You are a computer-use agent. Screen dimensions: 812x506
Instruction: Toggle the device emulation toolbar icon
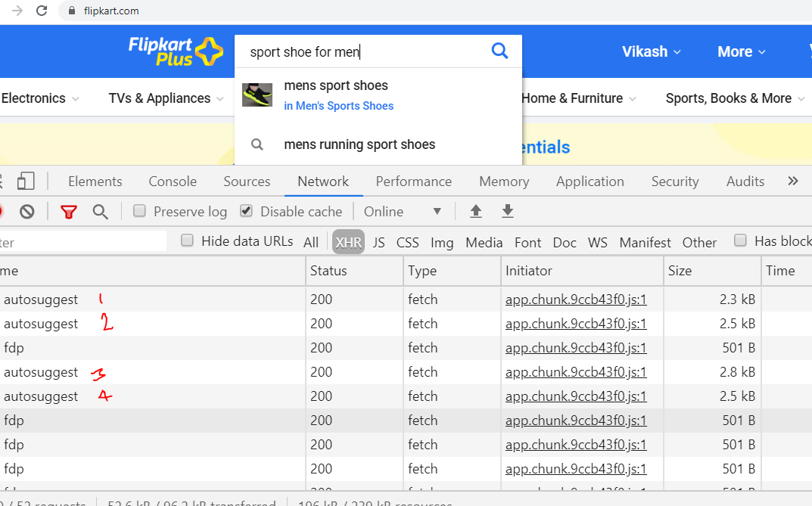coord(26,181)
